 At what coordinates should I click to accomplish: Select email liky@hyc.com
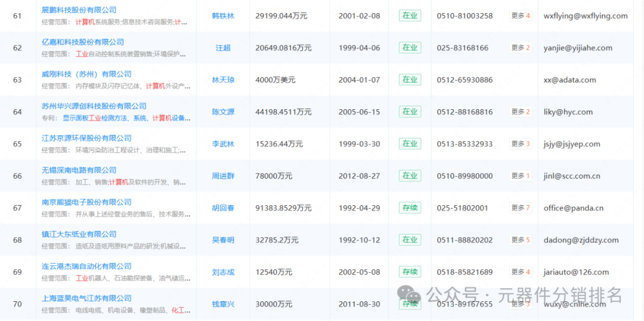pos(568,112)
